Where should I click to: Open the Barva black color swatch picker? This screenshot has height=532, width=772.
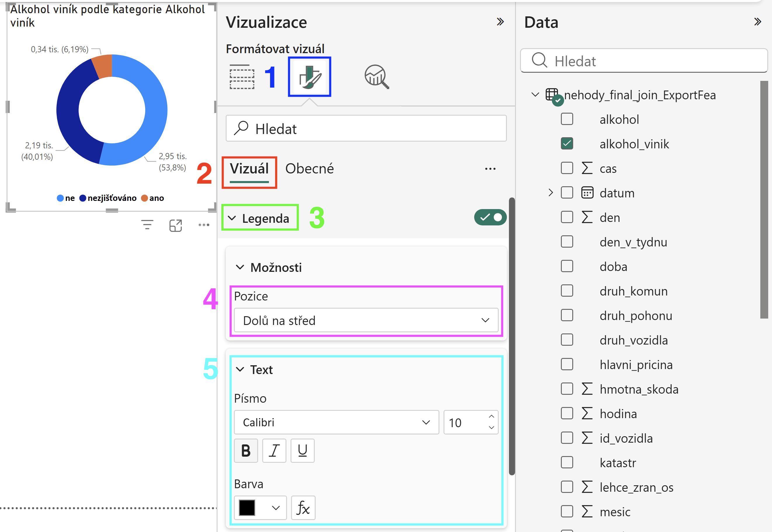point(260,508)
